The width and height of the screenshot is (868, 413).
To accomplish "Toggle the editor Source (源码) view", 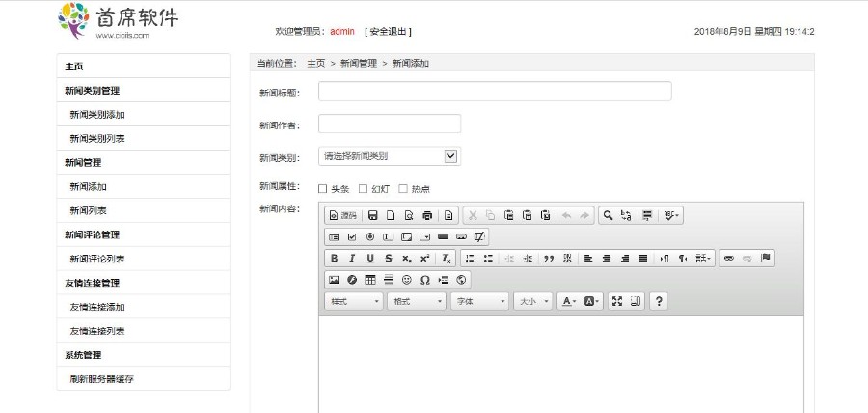I will point(343,215).
